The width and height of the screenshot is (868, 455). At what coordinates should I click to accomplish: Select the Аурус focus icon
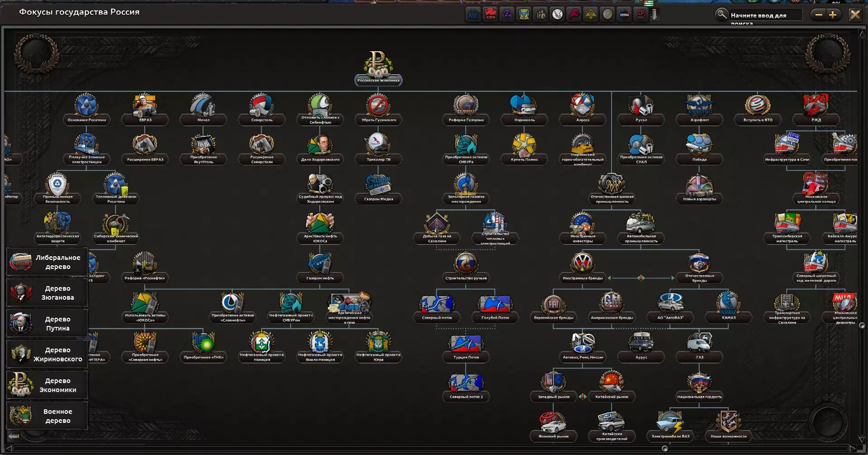641,346
